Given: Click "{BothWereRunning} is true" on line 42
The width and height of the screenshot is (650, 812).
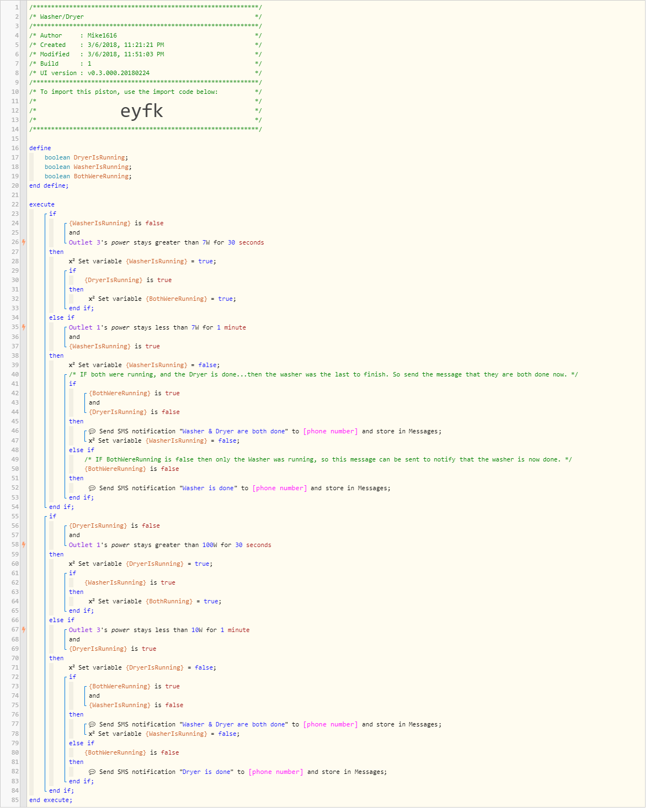Looking at the screenshot, I should [134, 393].
